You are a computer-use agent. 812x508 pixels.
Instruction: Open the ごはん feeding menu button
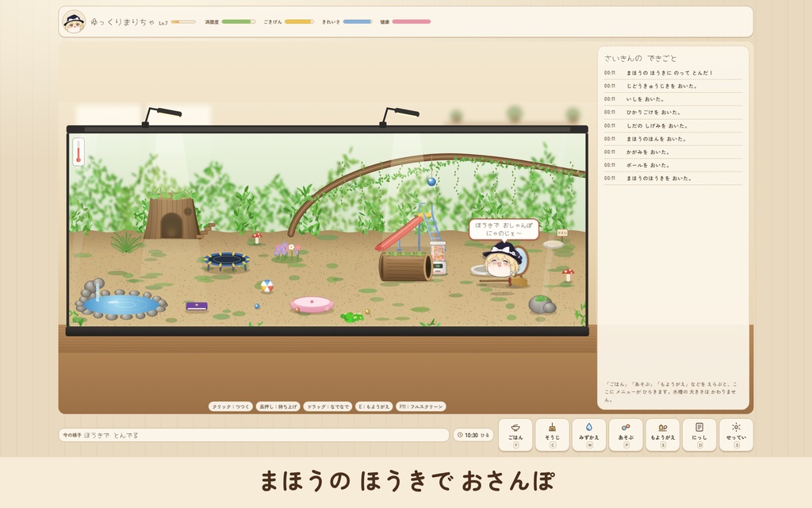tap(515, 434)
